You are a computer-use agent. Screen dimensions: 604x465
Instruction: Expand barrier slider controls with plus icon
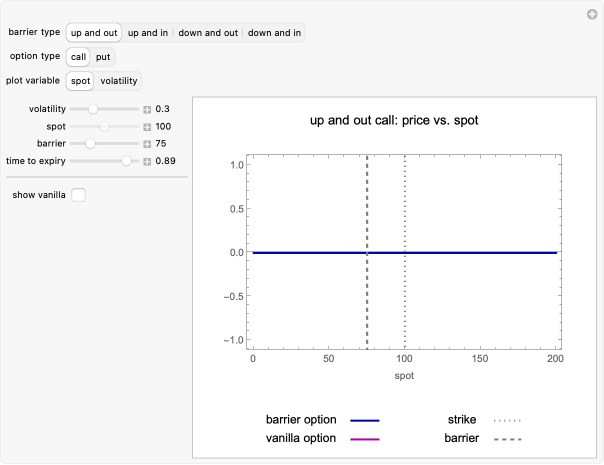147,144
